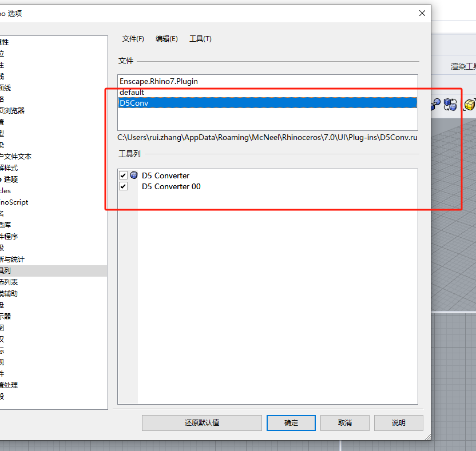Click the rotating blue cubes icon in the Rhino window

[x=450, y=105]
